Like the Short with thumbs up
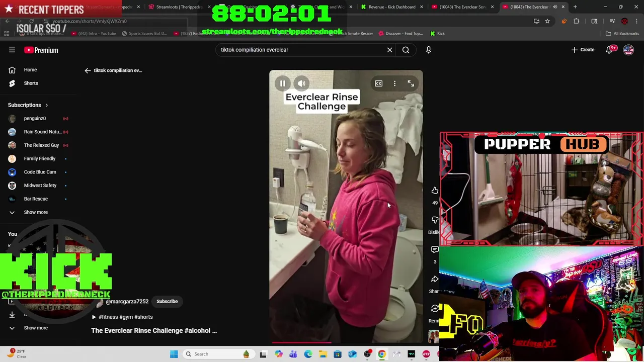Image resolution: width=644 pixels, height=362 pixels. click(x=435, y=191)
